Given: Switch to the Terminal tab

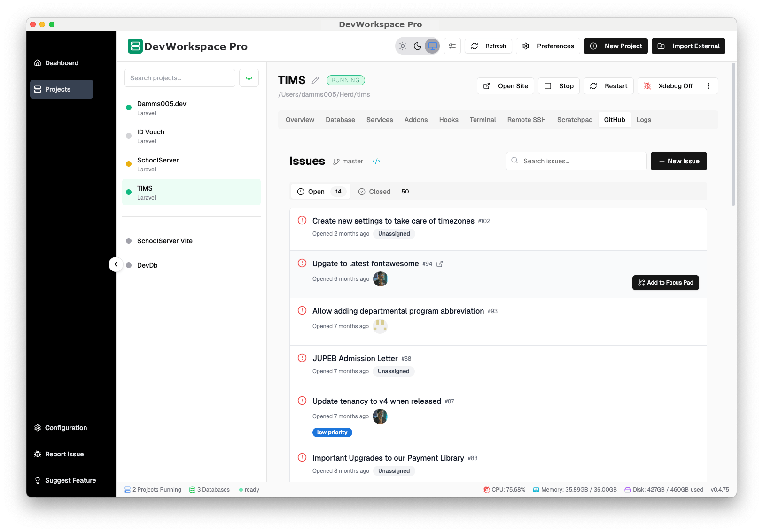Looking at the screenshot, I should pyautogui.click(x=483, y=120).
